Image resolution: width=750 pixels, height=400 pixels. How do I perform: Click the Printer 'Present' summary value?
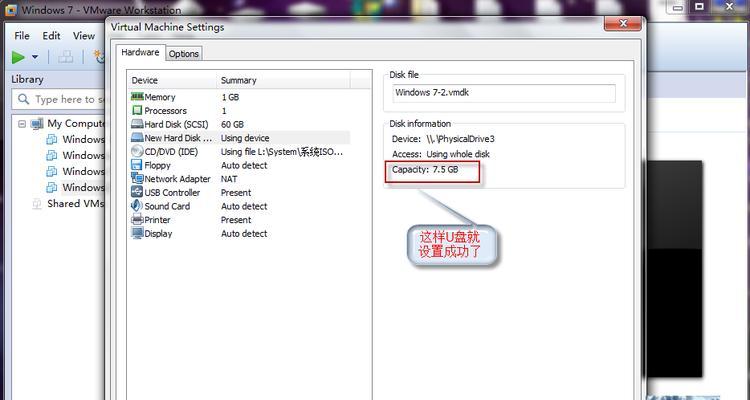(236, 220)
